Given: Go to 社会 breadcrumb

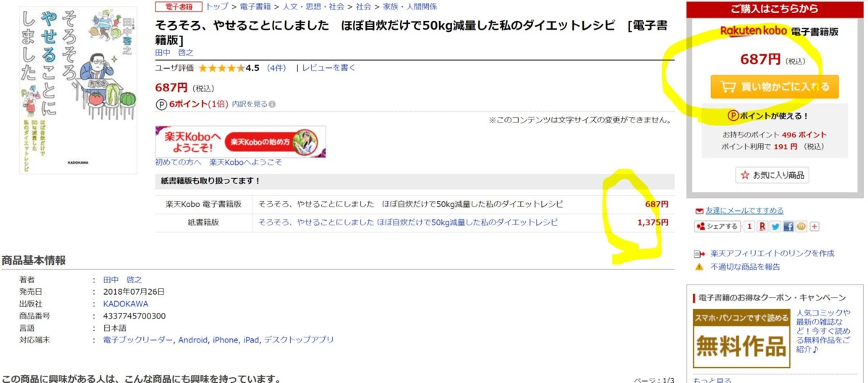Looking at the screenshot, I should pyautogui.click(x=363, y=7).
